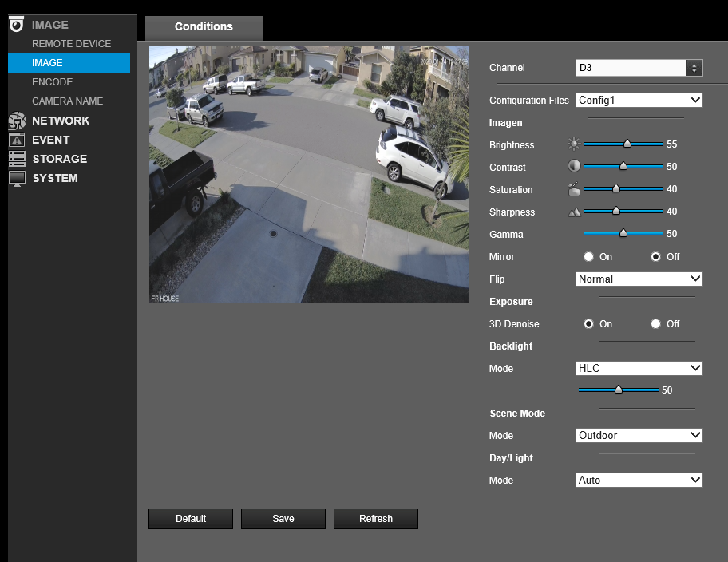This screenshot has height=562, width=728.
Task: Click the Network globe icon
Action: (x=18, y=121)
